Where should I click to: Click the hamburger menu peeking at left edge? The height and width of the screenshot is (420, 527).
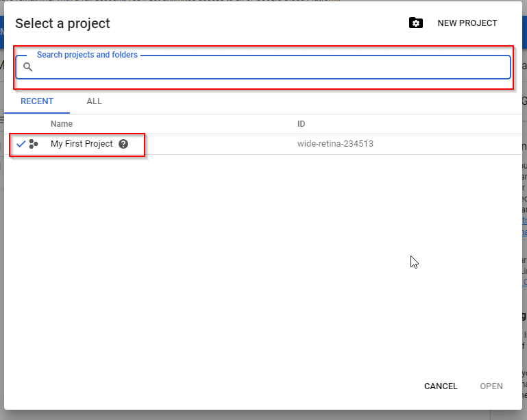click(x=1, y=119)
